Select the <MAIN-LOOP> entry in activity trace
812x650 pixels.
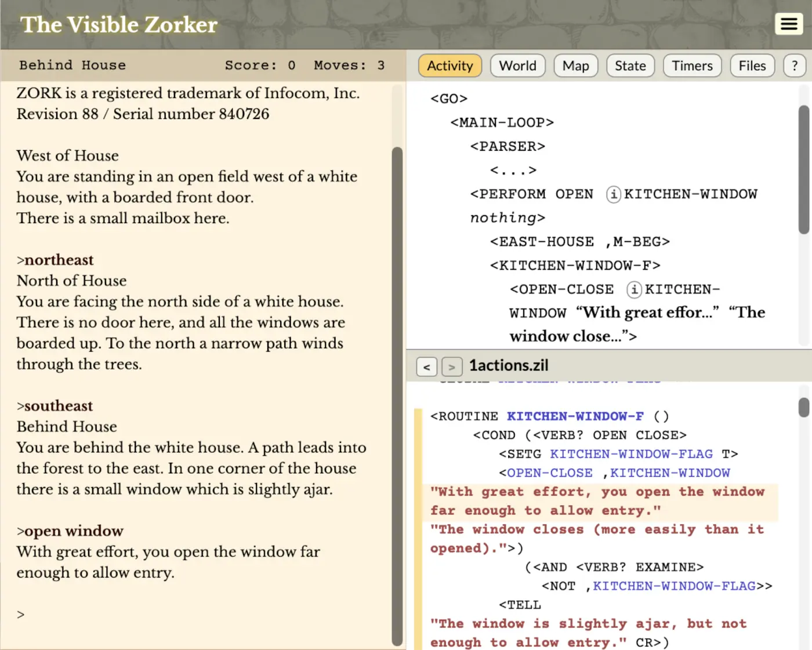pos(501,122)
